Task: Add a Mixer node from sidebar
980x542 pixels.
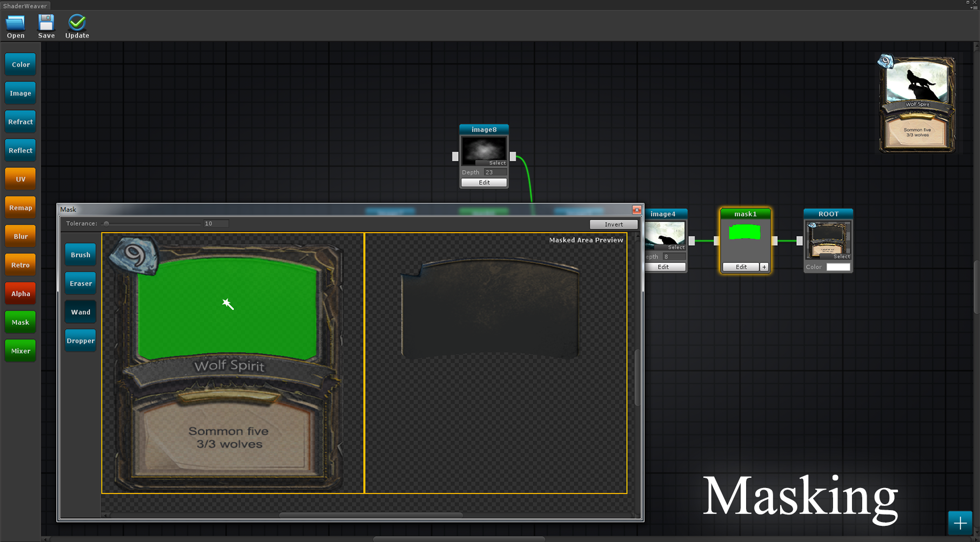Action: point(21,350)
